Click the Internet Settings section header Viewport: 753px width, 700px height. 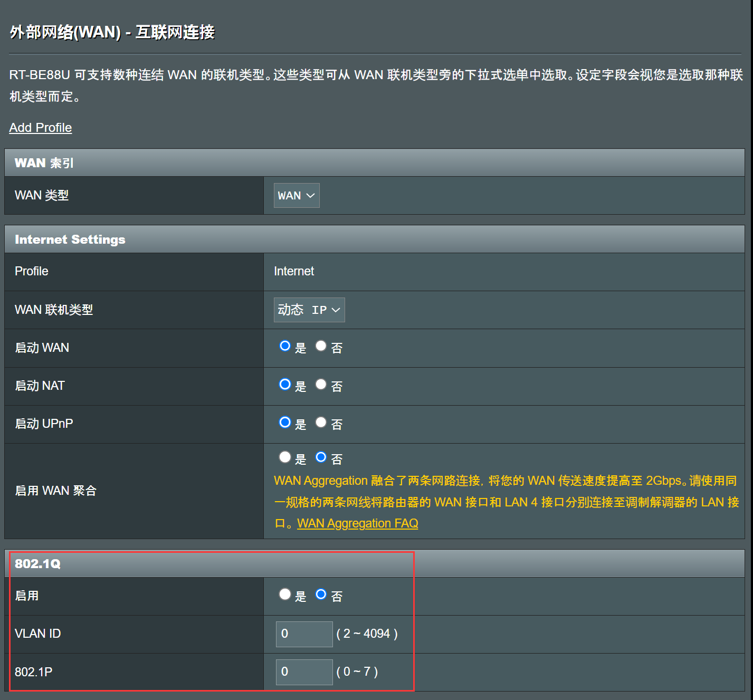pyautogui.click(x=70, y=239)
